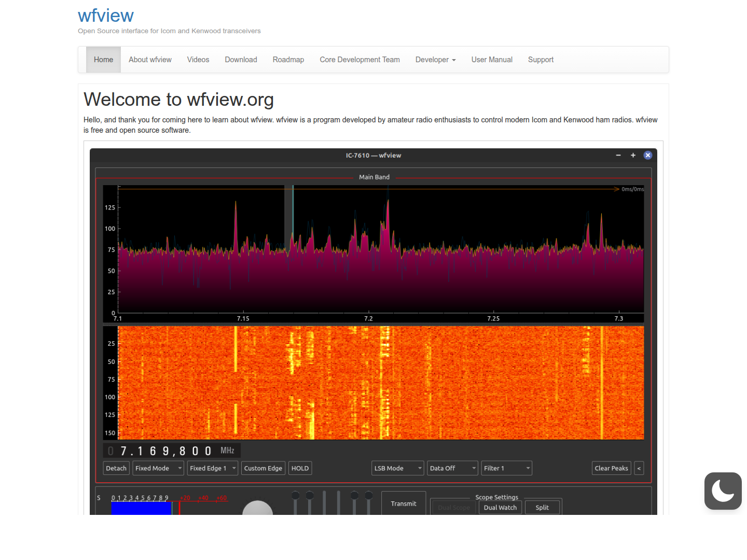Viewport: 747px width, 560px height.
Task: Open the Filter 1 dropdown
Action: [507, 468]
